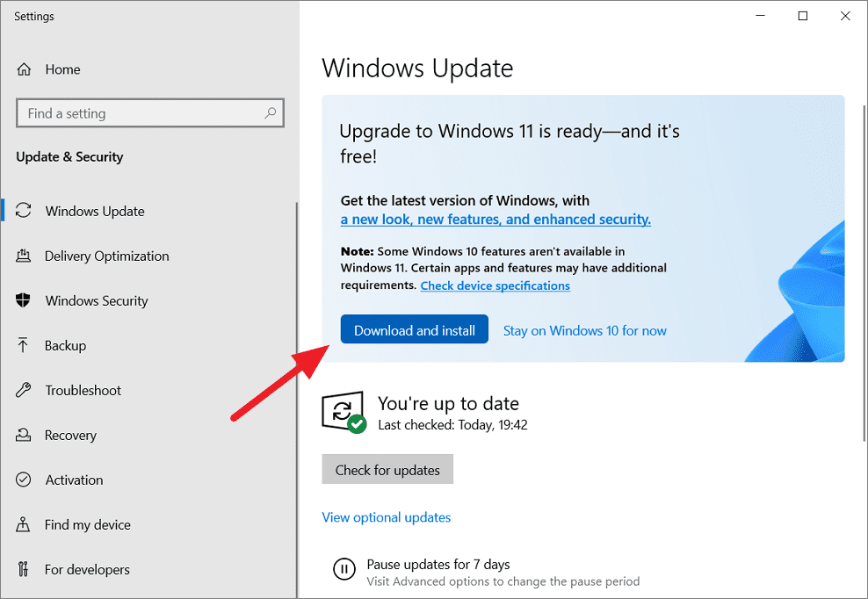Viewport: 868px width, 599px height.
Task: Select Windows Update in the sidebar
Action: [x=94, y=211]
